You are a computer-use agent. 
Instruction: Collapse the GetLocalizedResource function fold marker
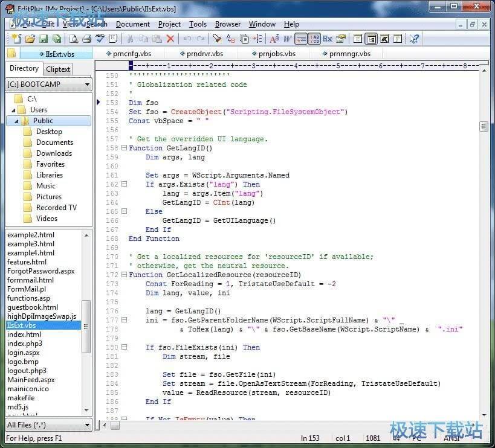124,275
